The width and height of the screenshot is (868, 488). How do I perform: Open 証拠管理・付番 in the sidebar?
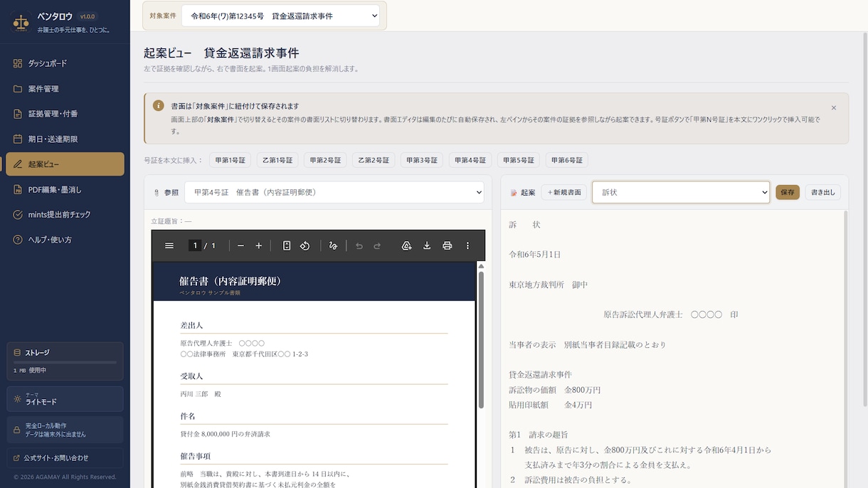pyautogui.click(x=65, y=114)
